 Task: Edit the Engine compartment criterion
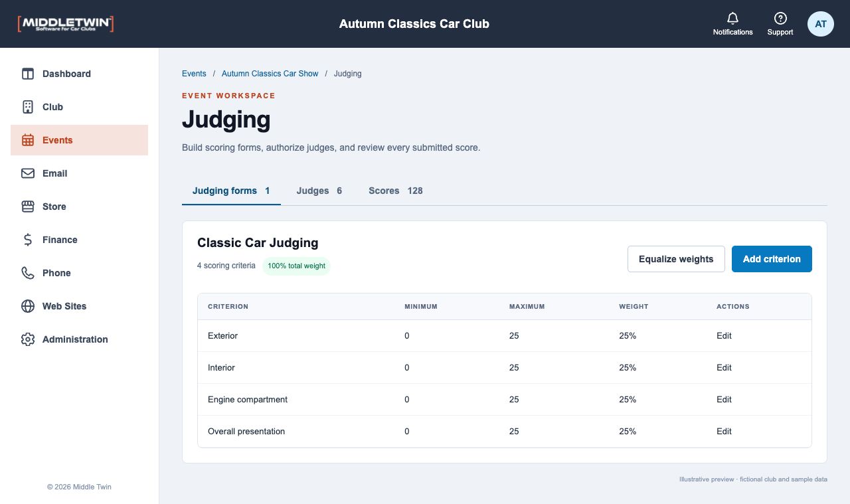tap(724, 400)
